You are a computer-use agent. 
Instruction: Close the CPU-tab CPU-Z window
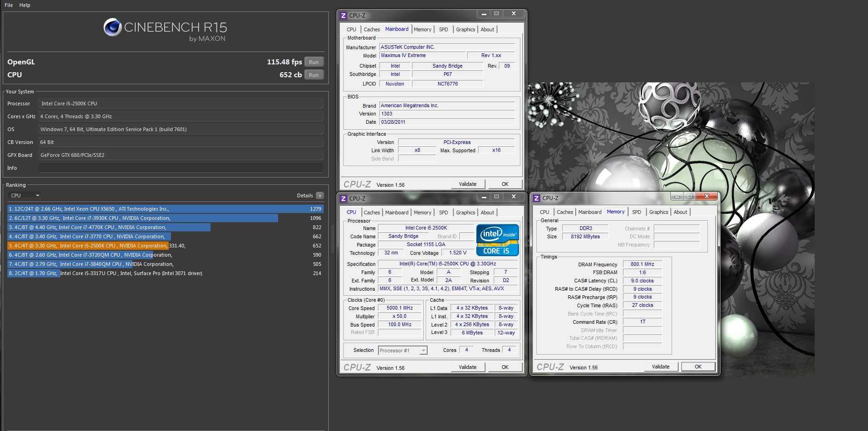click(514, 197)
